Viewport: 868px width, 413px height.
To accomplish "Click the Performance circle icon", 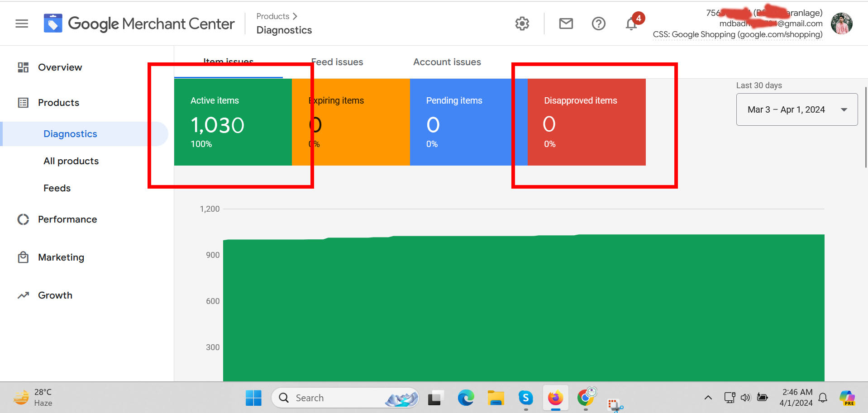I will coord(23,219).
